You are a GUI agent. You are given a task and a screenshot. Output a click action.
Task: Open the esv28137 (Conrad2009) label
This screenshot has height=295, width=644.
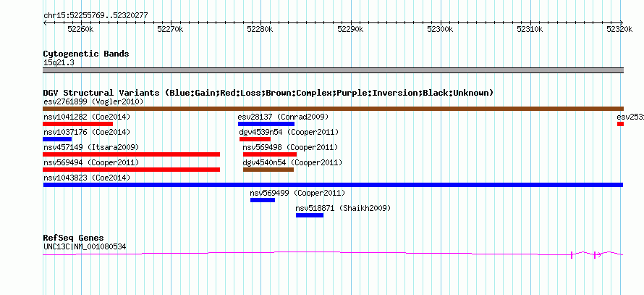pos(284,117)
